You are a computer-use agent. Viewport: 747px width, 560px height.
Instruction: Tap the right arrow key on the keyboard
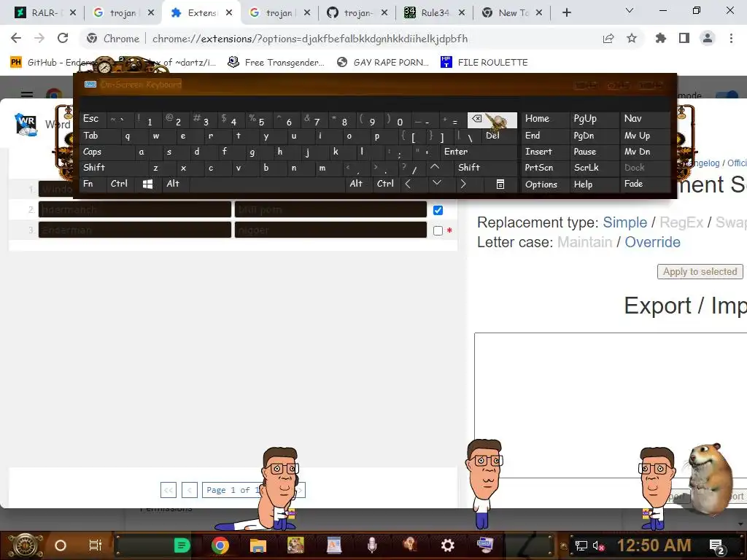tap(463, 184)
